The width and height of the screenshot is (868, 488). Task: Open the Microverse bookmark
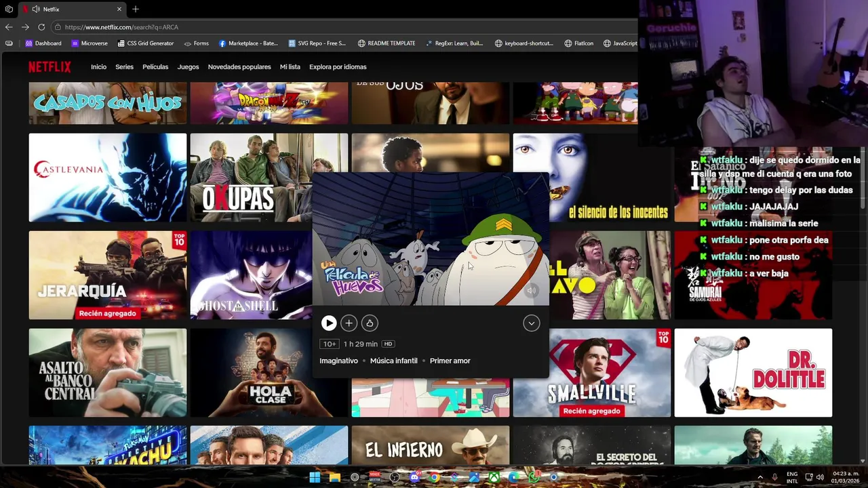[90, 43]
